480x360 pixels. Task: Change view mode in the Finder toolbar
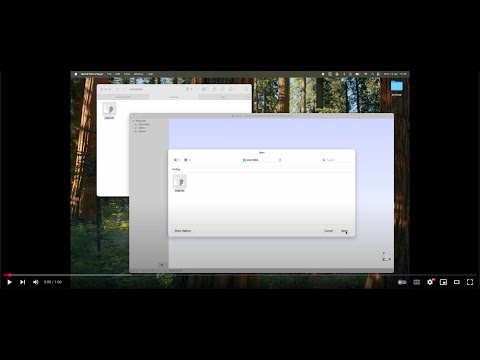189,89
